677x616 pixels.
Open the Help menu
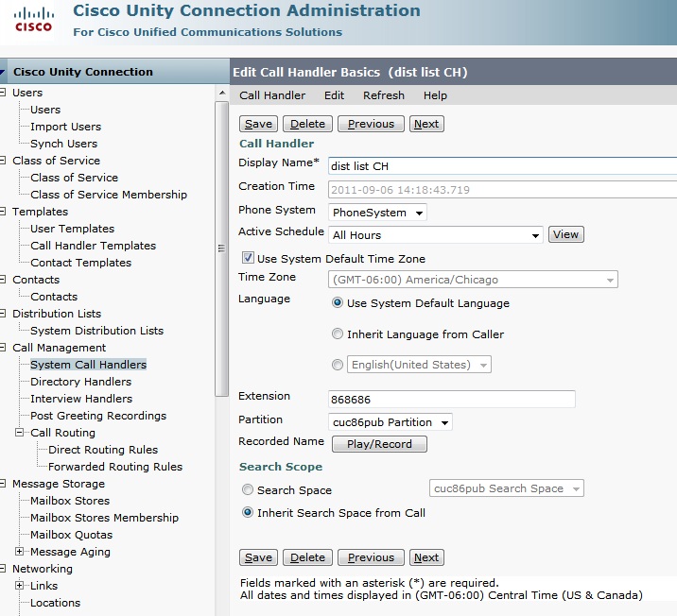point(435,95)
